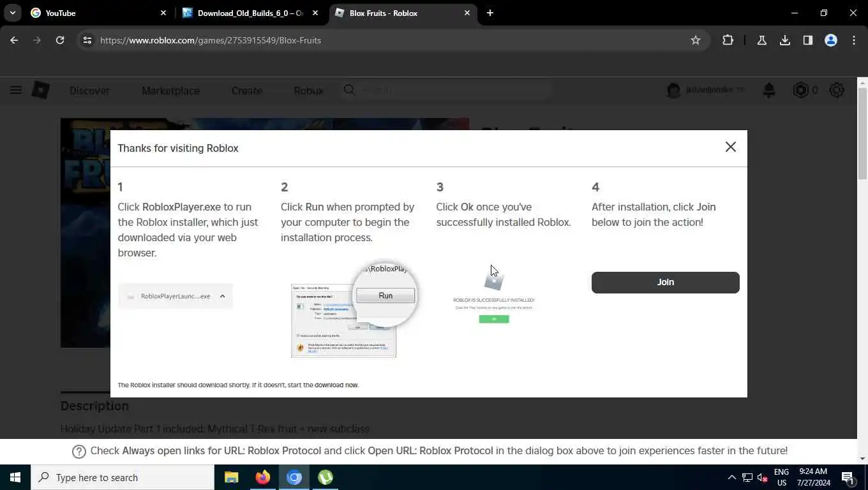868x490 pixels.
Task: Click the network tray icon
Action: 747,477
